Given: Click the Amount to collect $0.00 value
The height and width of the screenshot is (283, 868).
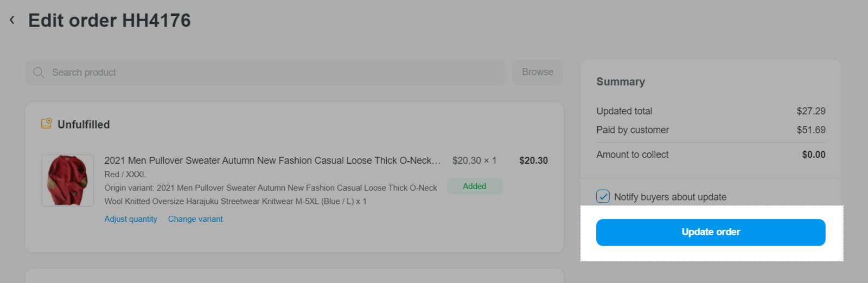Looking at the screenshot, I should click(x=814, y=155).
